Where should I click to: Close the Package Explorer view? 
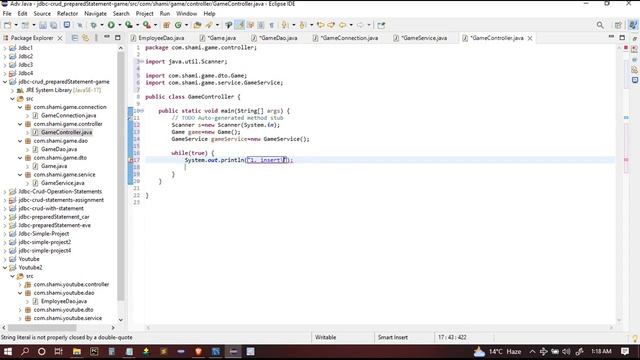point(60,38)
